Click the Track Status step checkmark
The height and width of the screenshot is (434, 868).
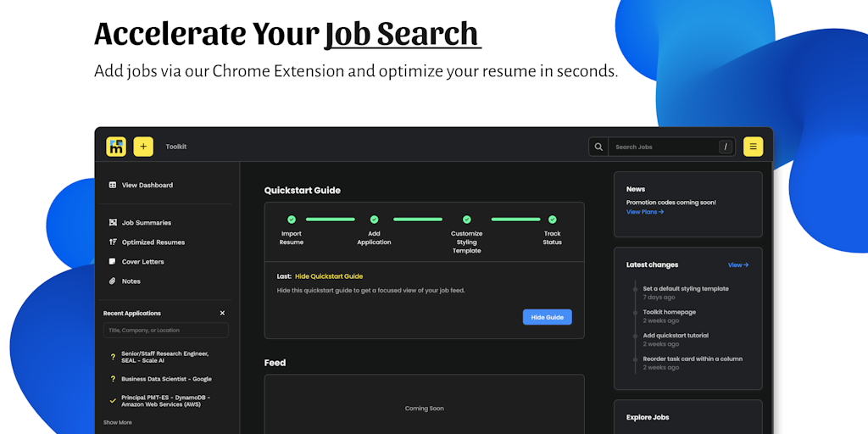[x=553, y=220]
